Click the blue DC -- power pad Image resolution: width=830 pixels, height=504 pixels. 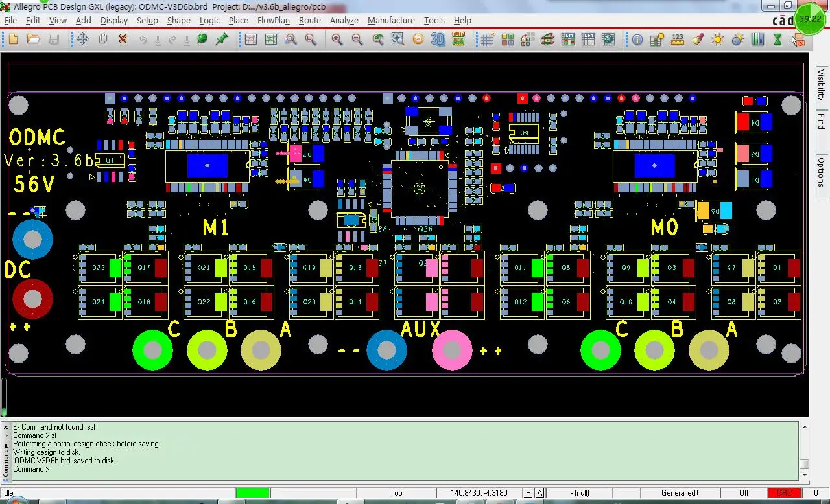click(32, 240)
